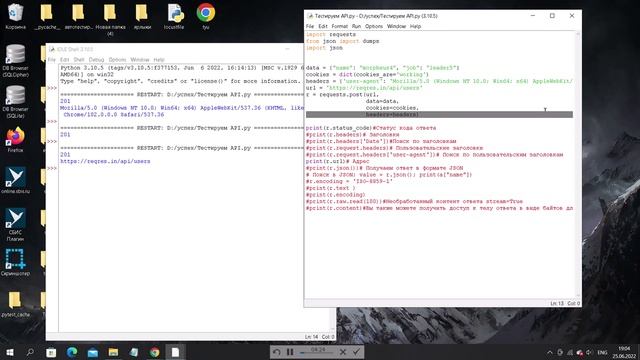Open File menu in IDLE Shell window

(51, 60)
